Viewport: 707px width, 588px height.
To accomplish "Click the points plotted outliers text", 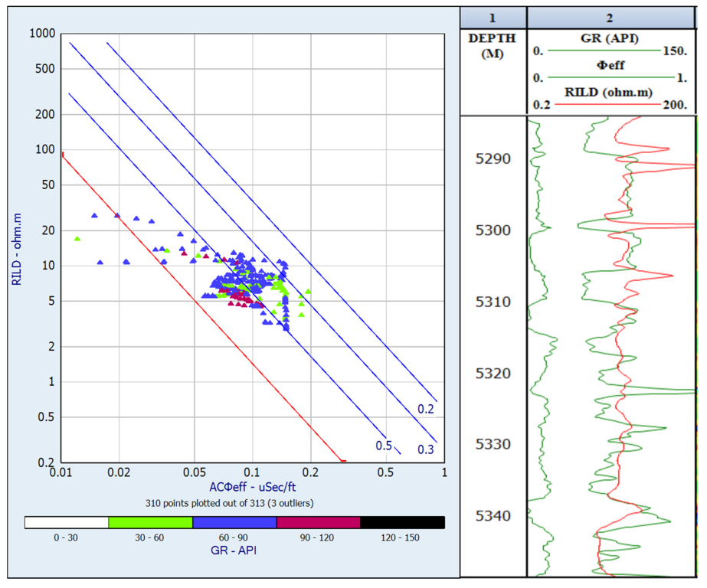I will [x=229, y=503].
